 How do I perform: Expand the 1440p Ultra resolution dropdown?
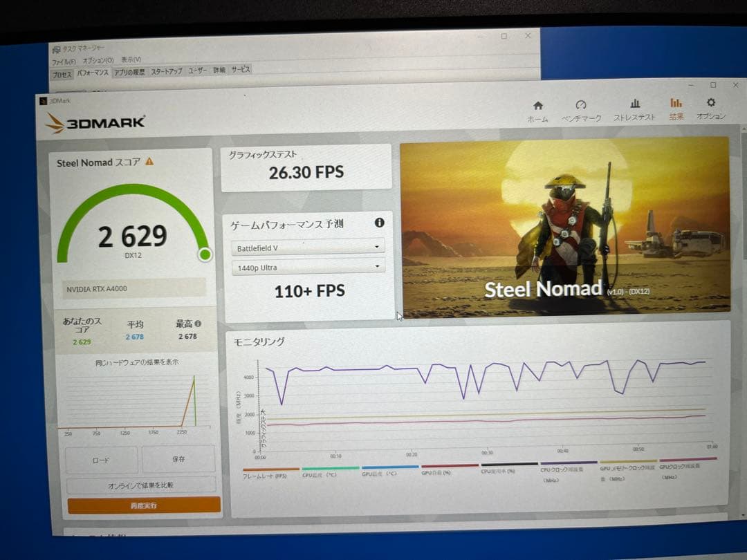[308, 267]
